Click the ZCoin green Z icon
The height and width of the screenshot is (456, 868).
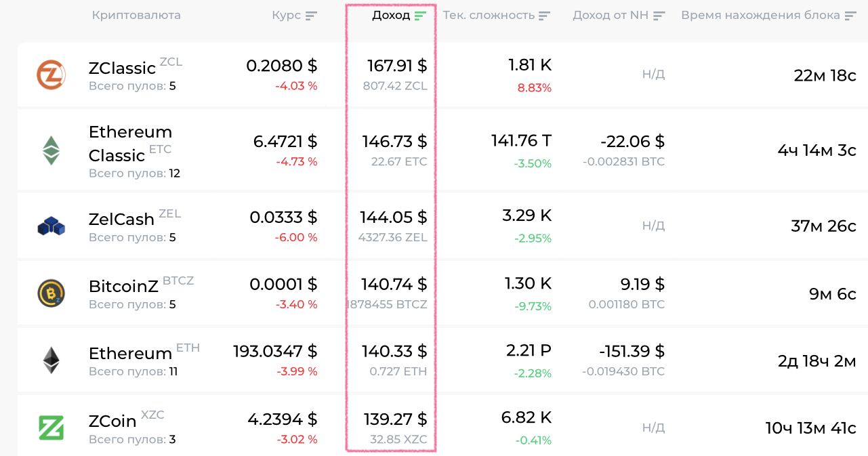(x=51, y=428)
